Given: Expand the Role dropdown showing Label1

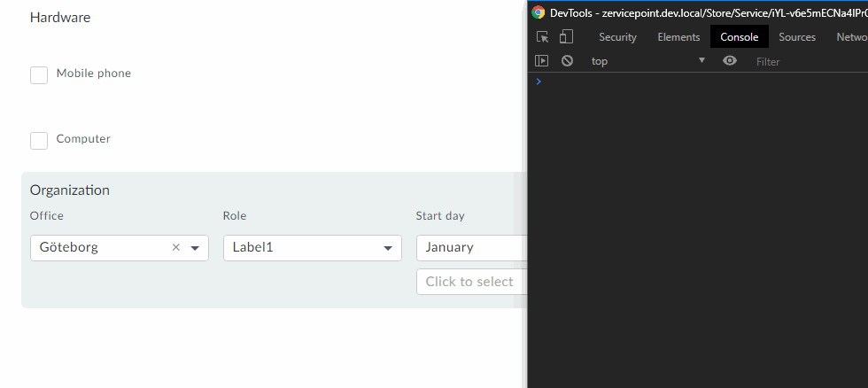Looking at the screenshot, I should click(x=387, y=248).
